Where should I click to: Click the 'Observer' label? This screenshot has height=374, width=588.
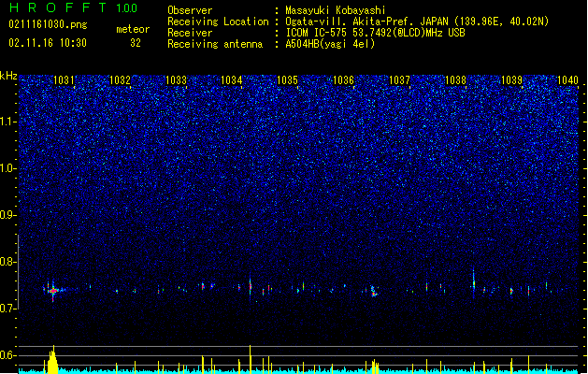190,10
